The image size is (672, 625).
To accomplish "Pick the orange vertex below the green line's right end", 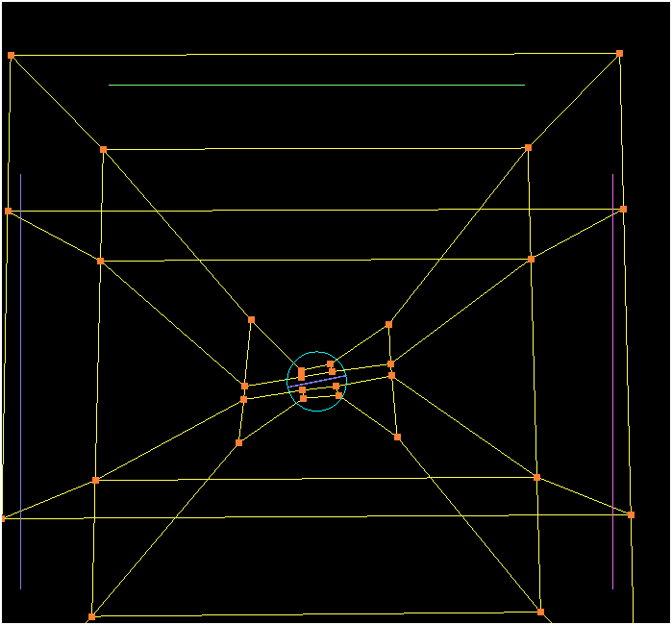I will coord(528,147).
